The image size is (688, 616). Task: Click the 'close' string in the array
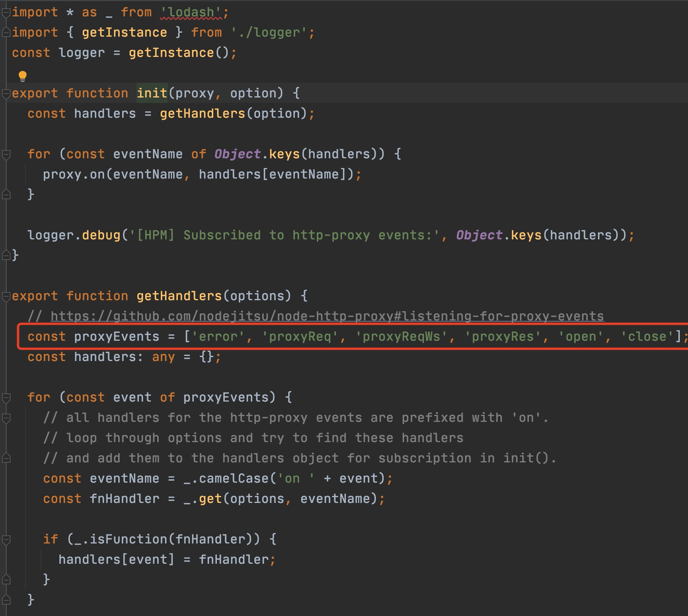click(647, 337)
